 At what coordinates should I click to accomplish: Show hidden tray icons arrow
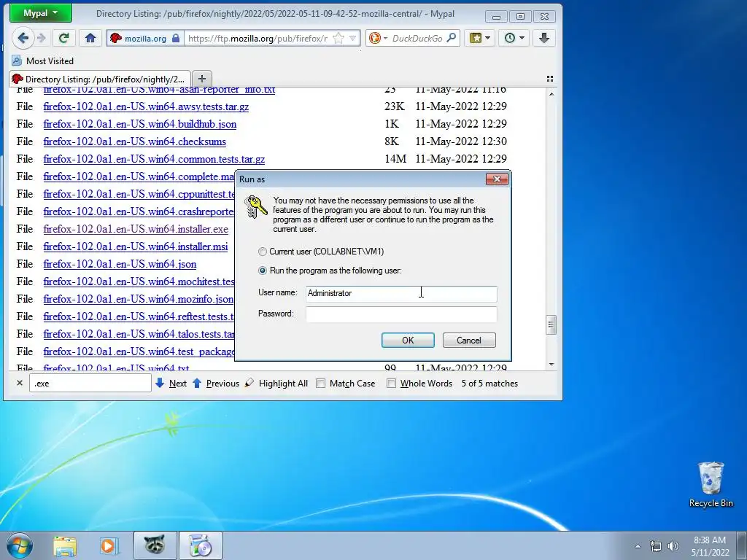point(638,545)
